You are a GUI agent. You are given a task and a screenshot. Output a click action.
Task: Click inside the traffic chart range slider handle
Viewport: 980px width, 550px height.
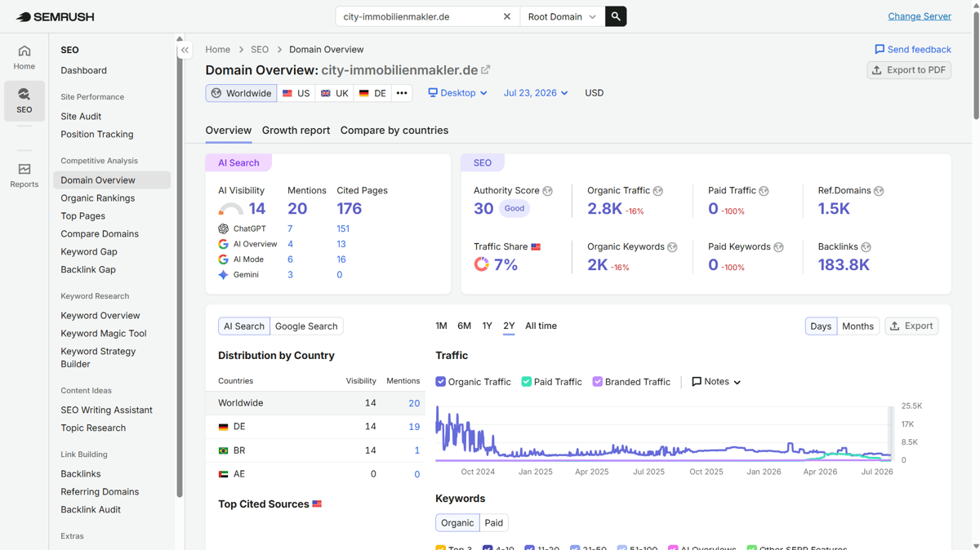pos(890,432)
